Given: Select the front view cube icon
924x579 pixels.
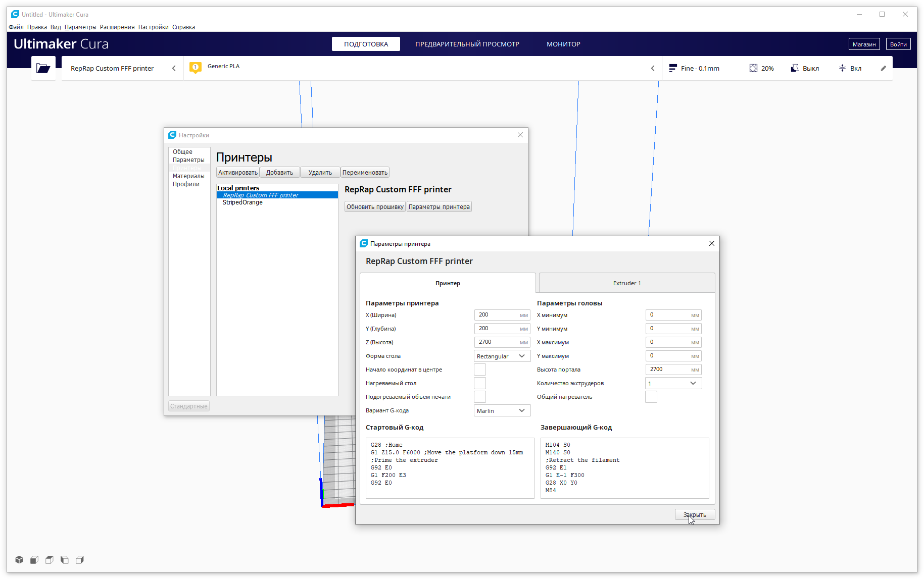Looking at the screenshot, I should (34, 559).
